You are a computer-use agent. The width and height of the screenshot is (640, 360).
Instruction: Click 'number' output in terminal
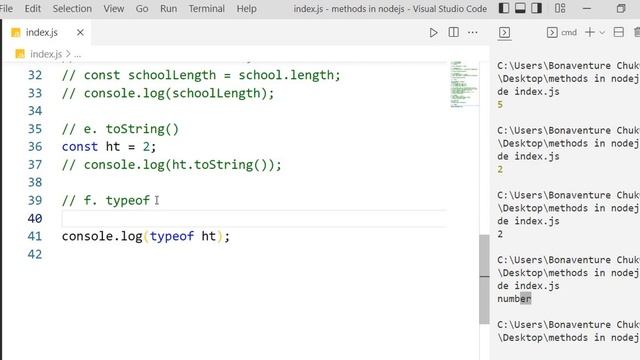(x=514, y=299)
